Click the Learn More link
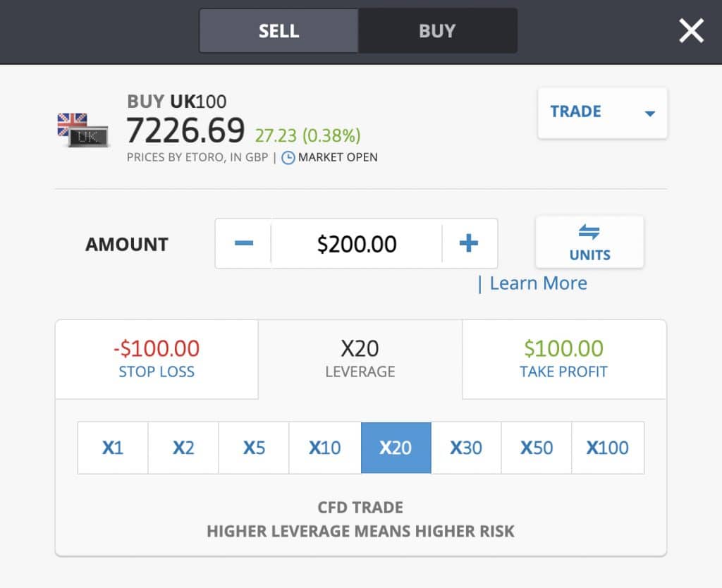Screen dimensions: 722x588 538,283
